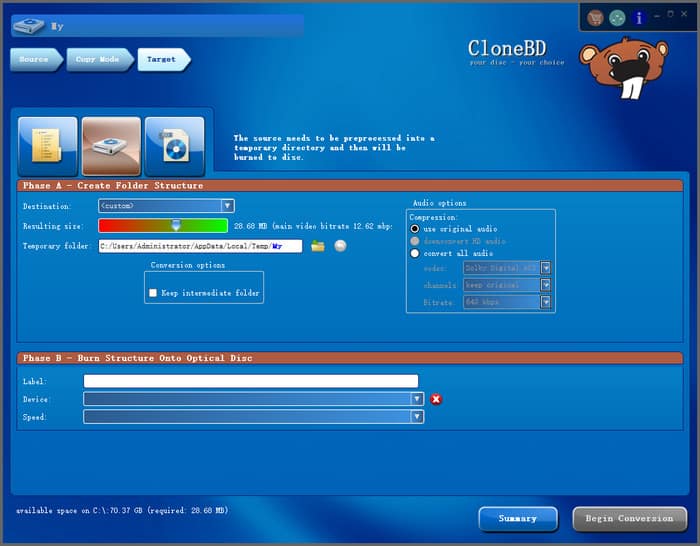Open the Speed dropdown
700x546 pixels.
(x=417, y=417)
